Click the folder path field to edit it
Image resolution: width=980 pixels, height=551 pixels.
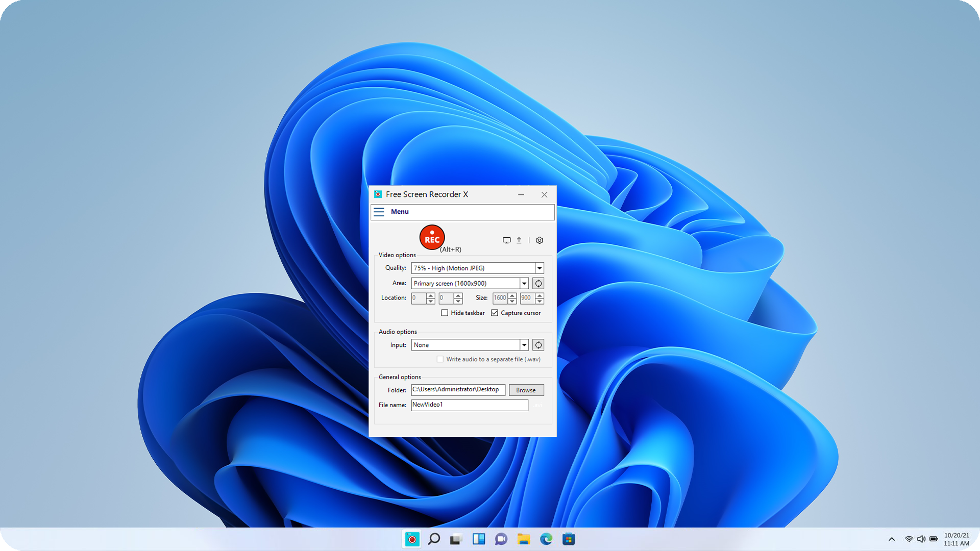[457, 390]
